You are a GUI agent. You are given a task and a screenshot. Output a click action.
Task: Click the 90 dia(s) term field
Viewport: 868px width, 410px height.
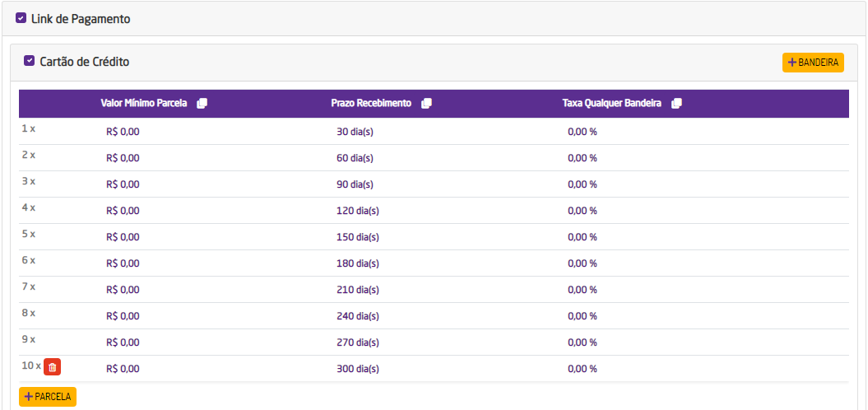tap(355, 184)
